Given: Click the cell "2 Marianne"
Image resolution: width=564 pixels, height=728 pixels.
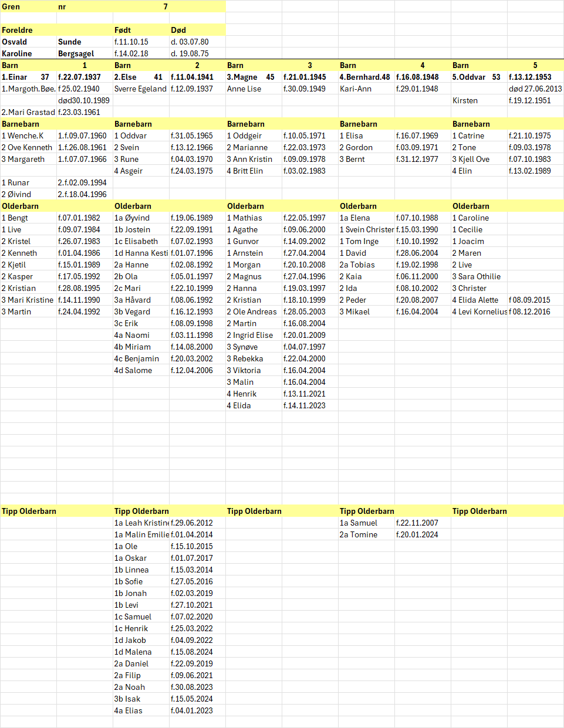Looking at the screenshot, I should (254, 147).
